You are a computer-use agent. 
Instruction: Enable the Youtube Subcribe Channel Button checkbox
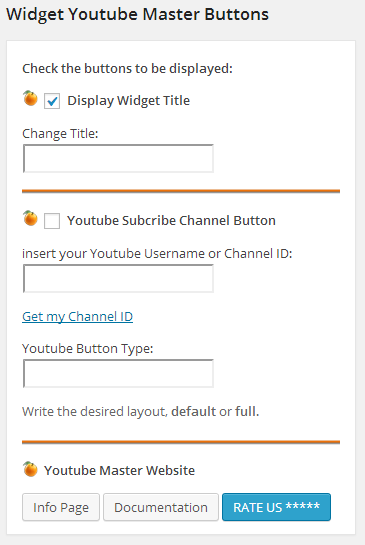click(52, 221)
